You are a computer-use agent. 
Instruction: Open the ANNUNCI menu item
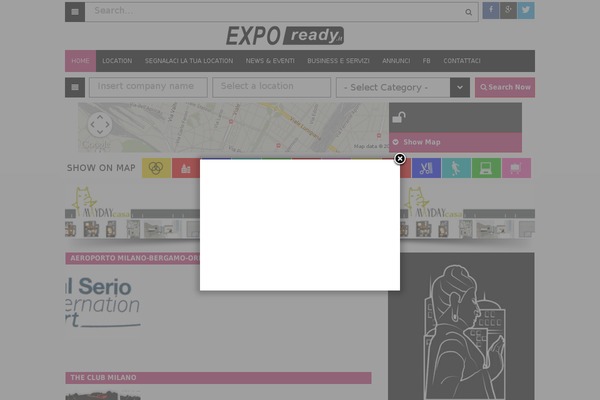[396, 61]
